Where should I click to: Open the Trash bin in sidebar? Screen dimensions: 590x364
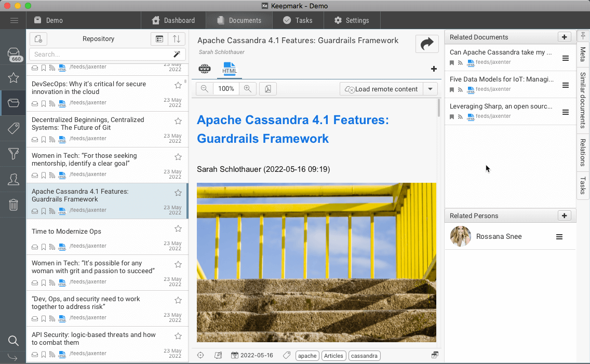[14, 205]
